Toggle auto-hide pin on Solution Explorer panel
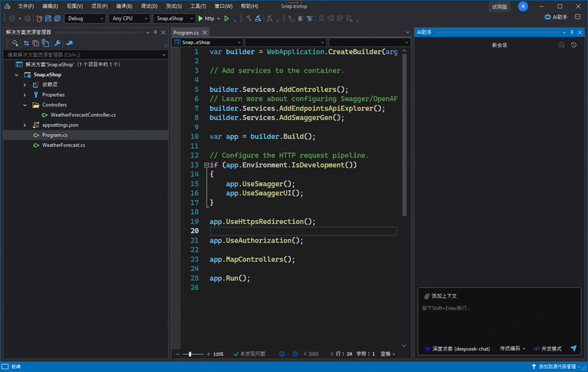Viewport: 588px width, 372px height. pyautogui.click(x=155, y=32)
